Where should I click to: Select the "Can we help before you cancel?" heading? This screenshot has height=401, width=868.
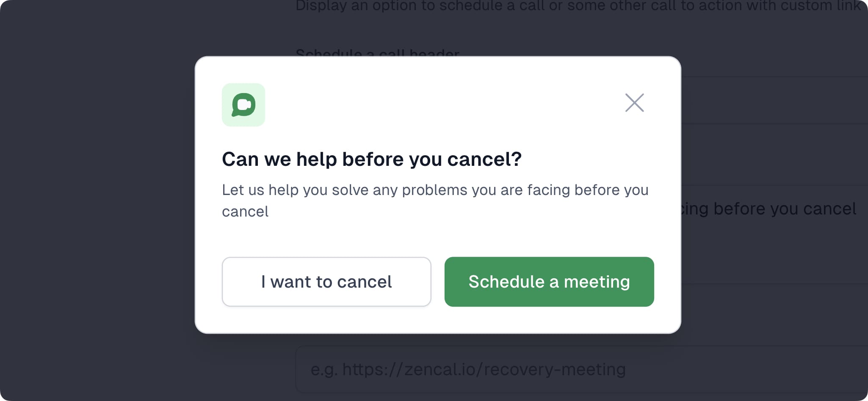[x=372, y=159]
